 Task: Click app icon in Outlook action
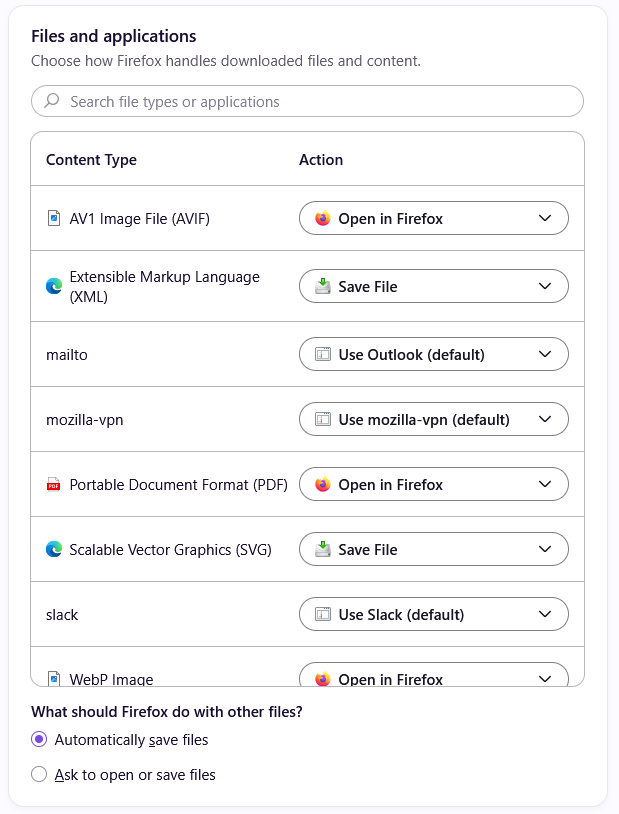[x=323, y=355]
